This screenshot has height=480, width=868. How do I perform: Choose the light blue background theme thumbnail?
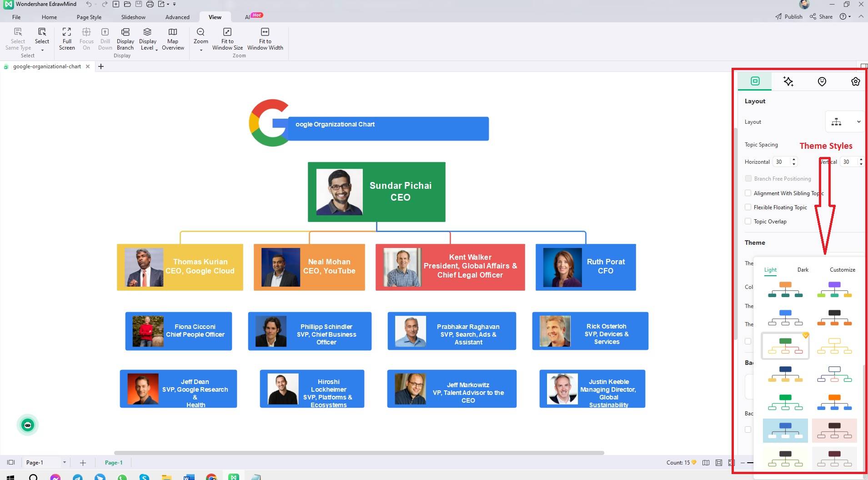(x=785, y=430)
